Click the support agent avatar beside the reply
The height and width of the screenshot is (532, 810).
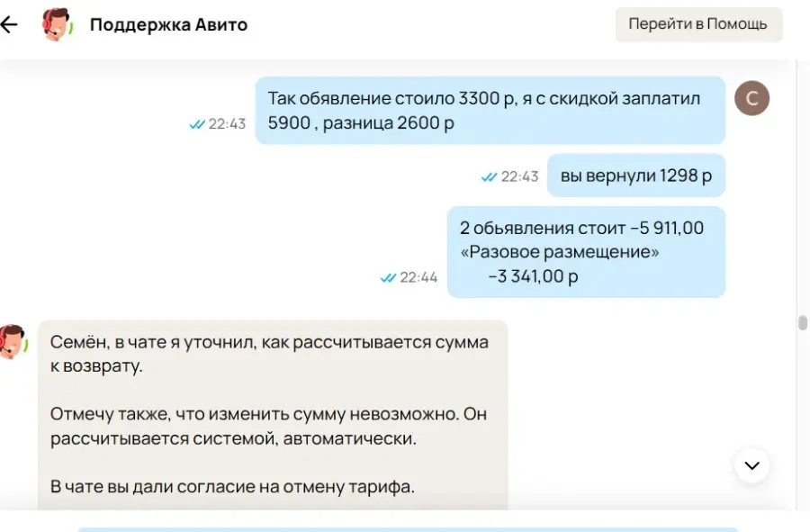tap(13, 341)
